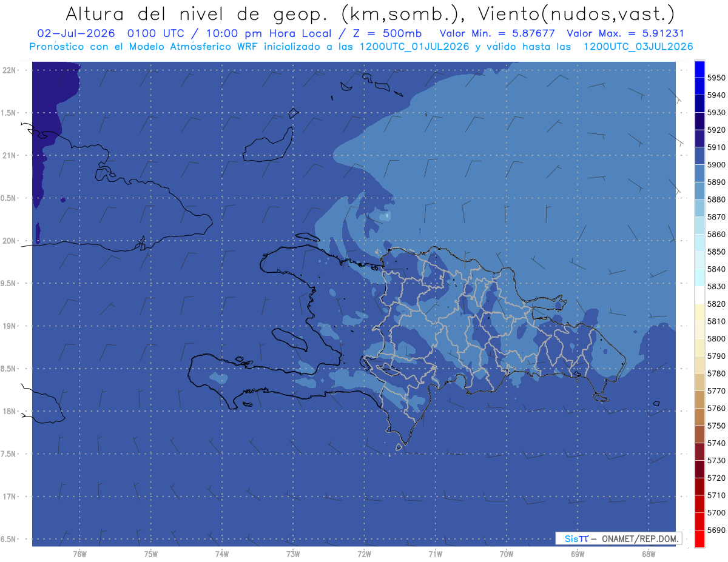Click the '6.5N' latitude axis label
728x562 pixels.
[9, 540]
